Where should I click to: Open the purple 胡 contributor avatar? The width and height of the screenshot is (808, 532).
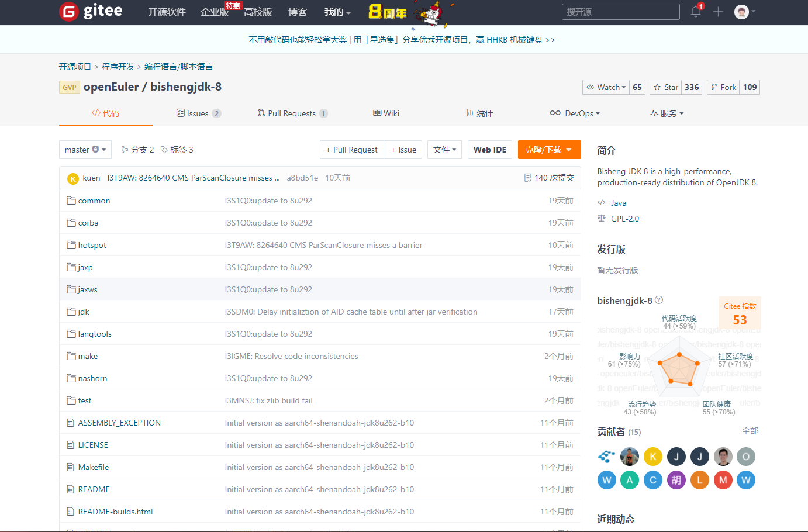tap(676, 480)
